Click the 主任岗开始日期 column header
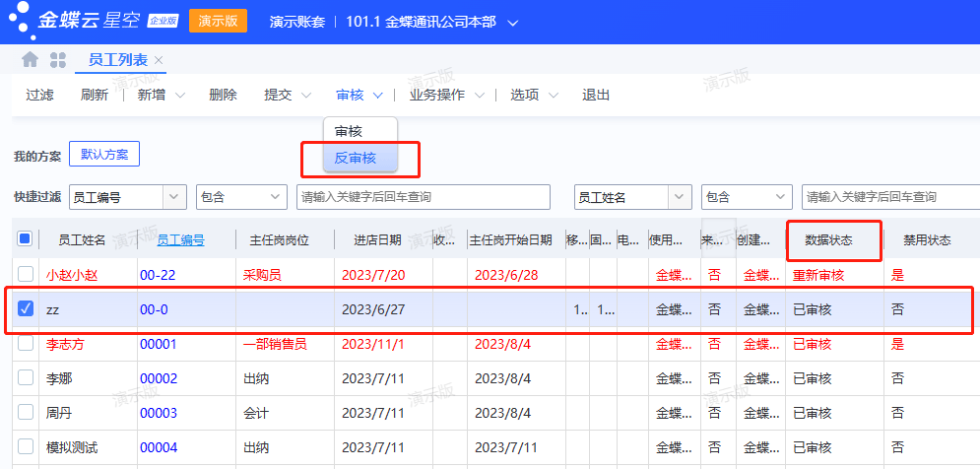This screenshot has height=469, width=980. pos(510,240)
